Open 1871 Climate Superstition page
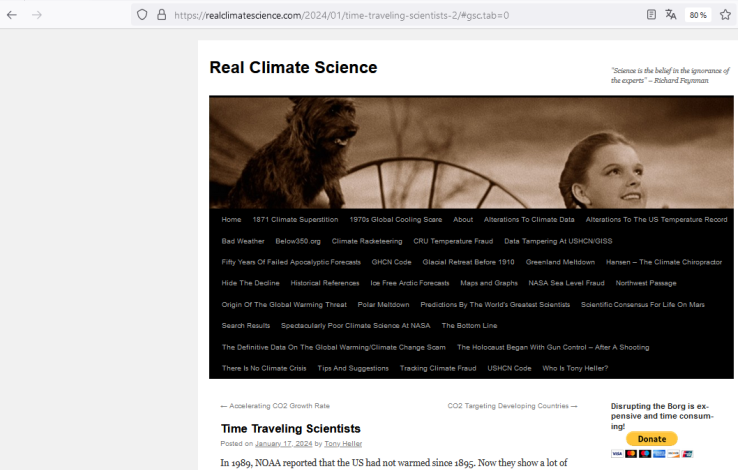Image resolution: width=738 pixels, height=470 pixels. pyautogui.click(x=295, y=220)
